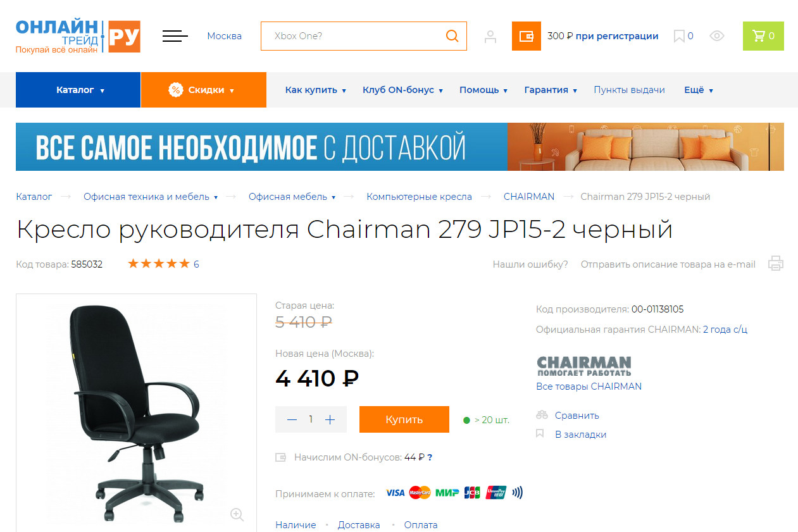The width and height of the screenshot is (798, 532).
Task: Add chair to В закладки
Action: click(x=580, y=435)
